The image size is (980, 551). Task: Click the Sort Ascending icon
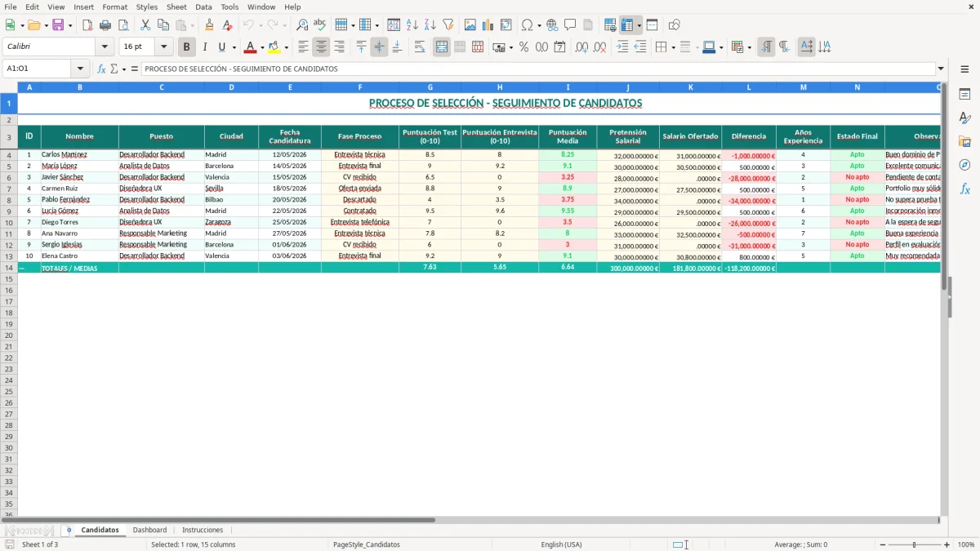(412, 25)
